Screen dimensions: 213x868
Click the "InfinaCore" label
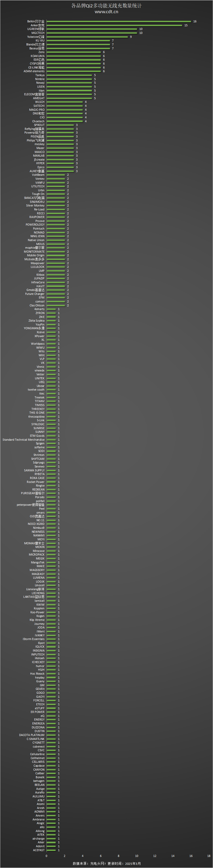[38, 282]
